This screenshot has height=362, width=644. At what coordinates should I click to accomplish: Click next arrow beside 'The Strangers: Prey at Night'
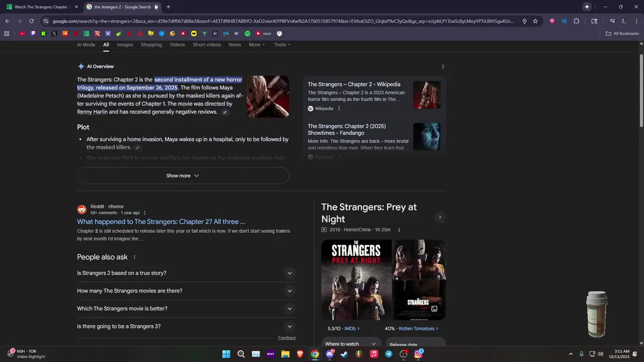coord(440,217)
